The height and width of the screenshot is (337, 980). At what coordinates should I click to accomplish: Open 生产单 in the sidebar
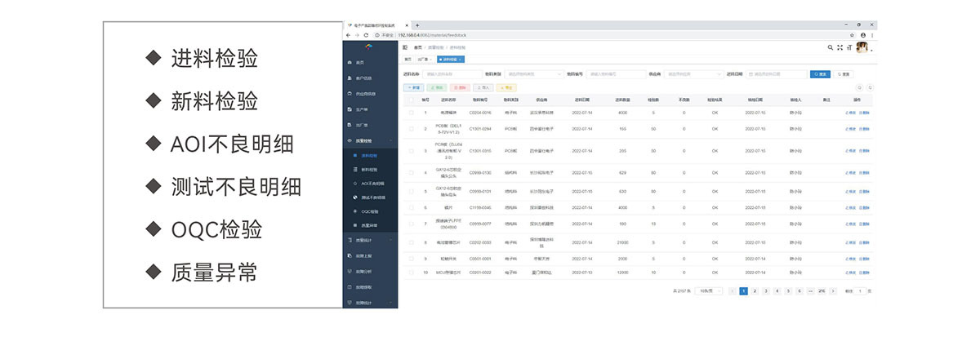(x=369, y=109)
